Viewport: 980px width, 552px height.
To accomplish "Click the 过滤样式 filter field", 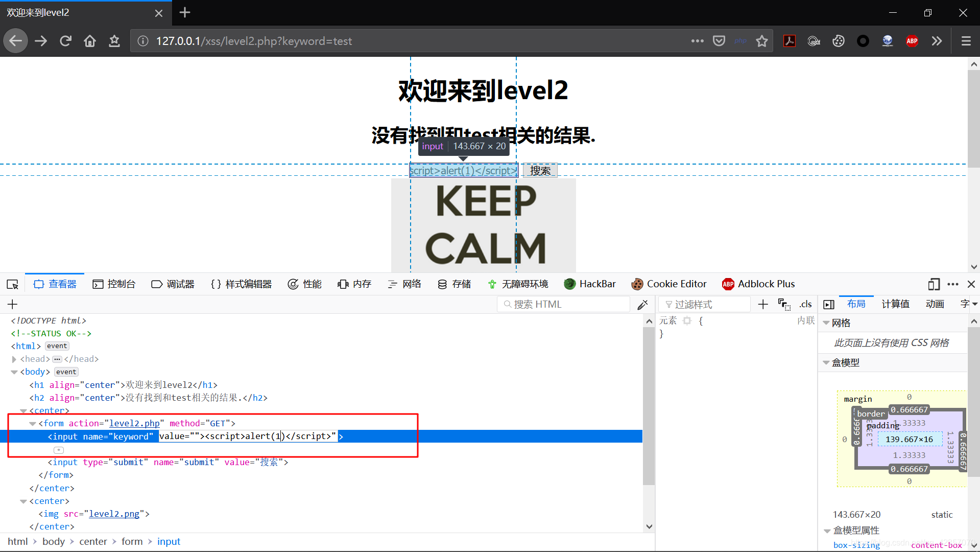I will click(705, 304).
